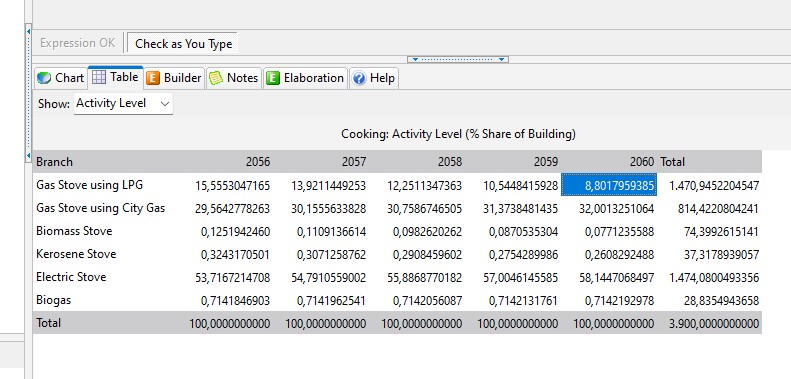The image size is (791, 379).
Task: Click the Branch column header
Action: coord(54,162)
